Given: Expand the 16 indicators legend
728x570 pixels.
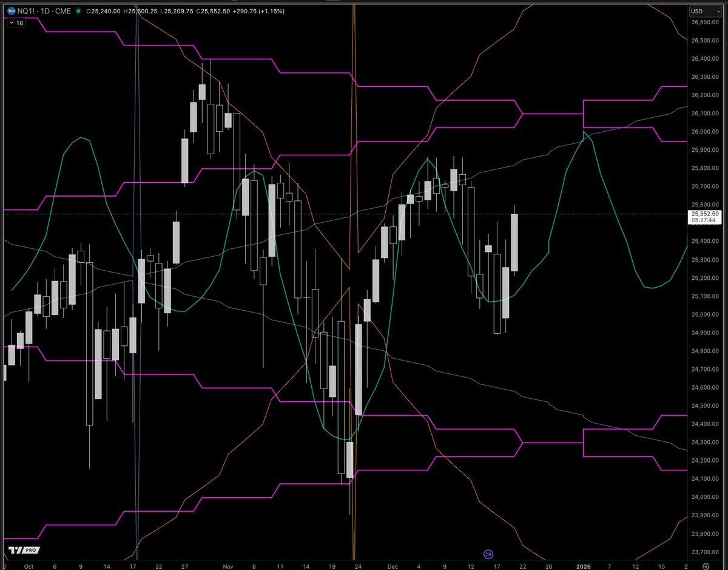Looking at the screenshot, I should coord(16,22).
